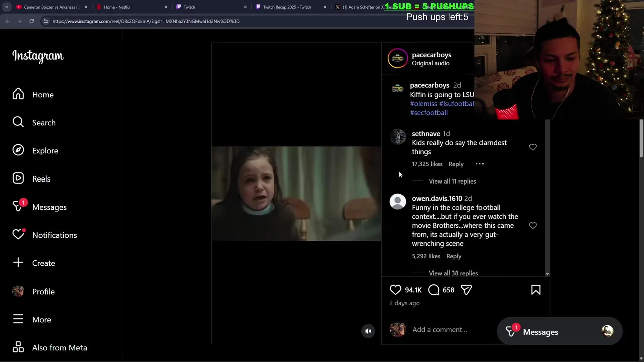Viewport: 644px width, 362px height.
Task: Switch to the Twitch tab
Action: (x=210, y=7)
